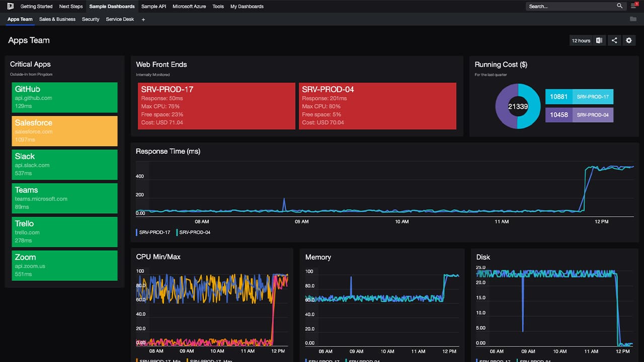Open the Zoom app tile
This screenshot has width=644, height=362.
[64, 265]
